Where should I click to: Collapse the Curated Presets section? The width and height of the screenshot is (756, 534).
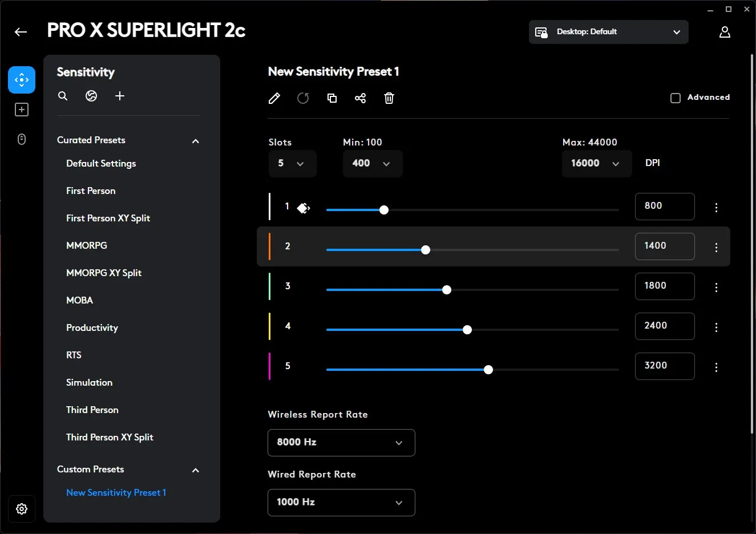[x=195, y=140]
